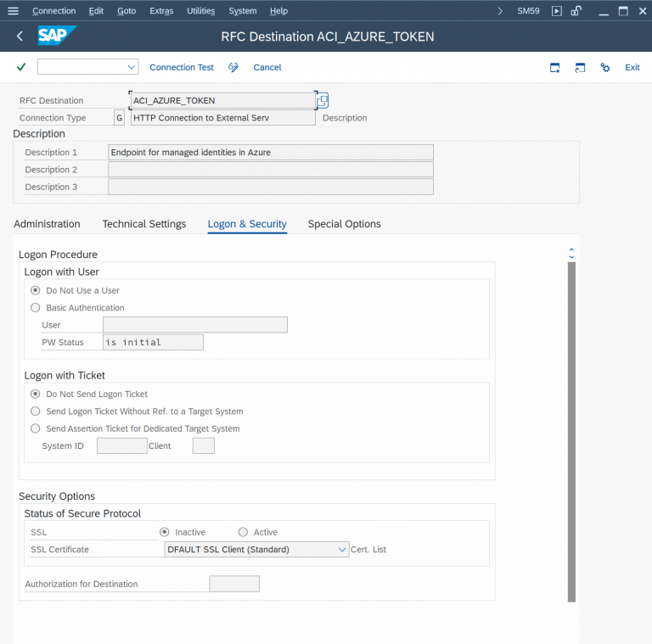Open the command field dropdown
The width and height of the screenshot is (652, 644).
132,67
